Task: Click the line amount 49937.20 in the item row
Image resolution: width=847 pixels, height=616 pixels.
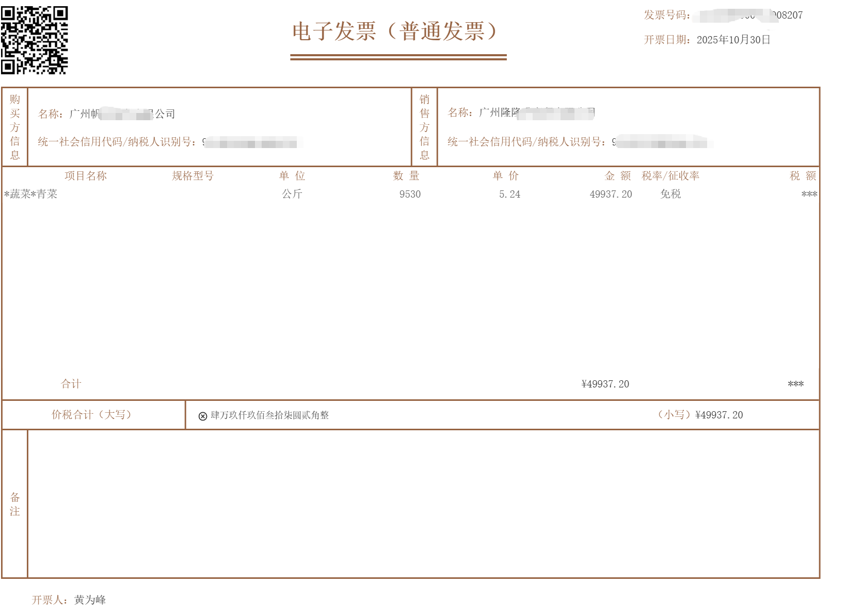Action: [611, 194]
